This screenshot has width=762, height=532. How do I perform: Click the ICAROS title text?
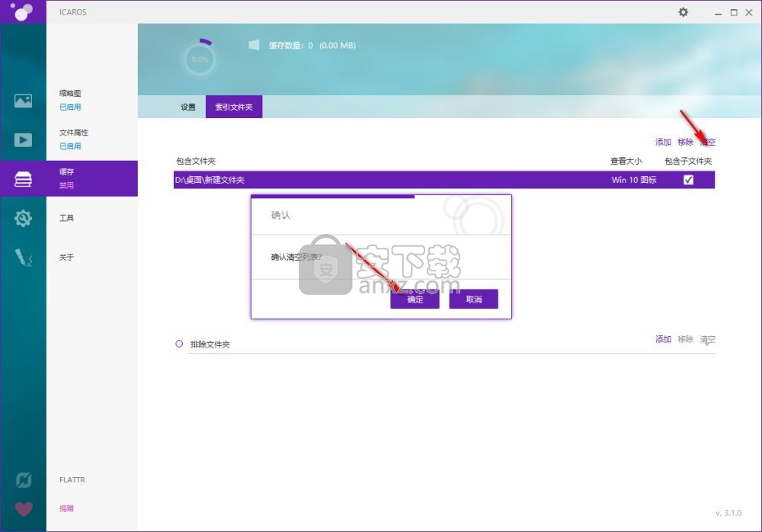(x=73, y=12)
